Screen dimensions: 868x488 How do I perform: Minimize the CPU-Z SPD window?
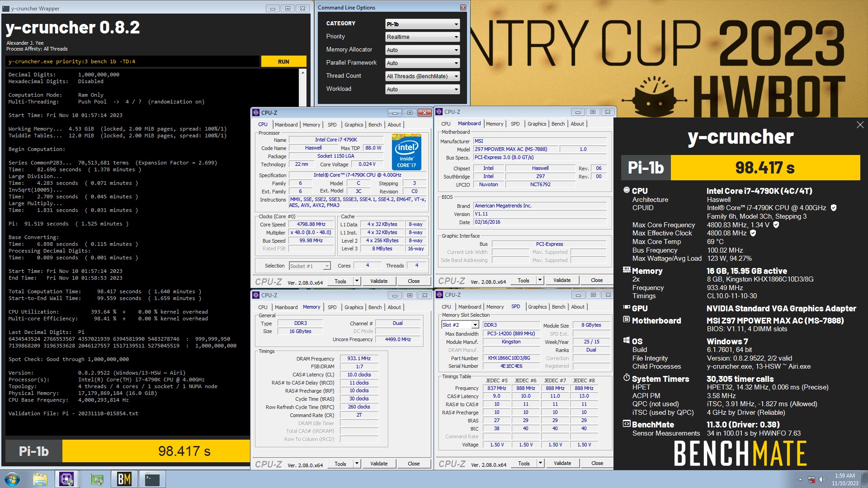578,295
